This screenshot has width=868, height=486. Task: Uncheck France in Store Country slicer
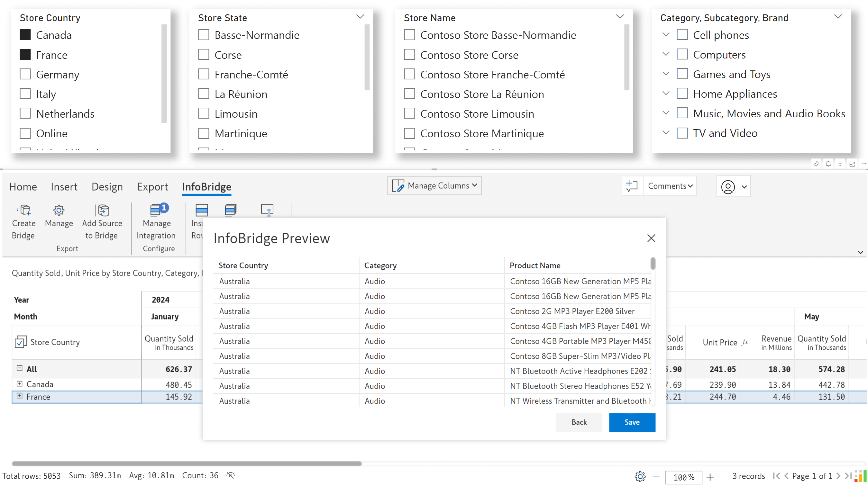click(25, 55)
